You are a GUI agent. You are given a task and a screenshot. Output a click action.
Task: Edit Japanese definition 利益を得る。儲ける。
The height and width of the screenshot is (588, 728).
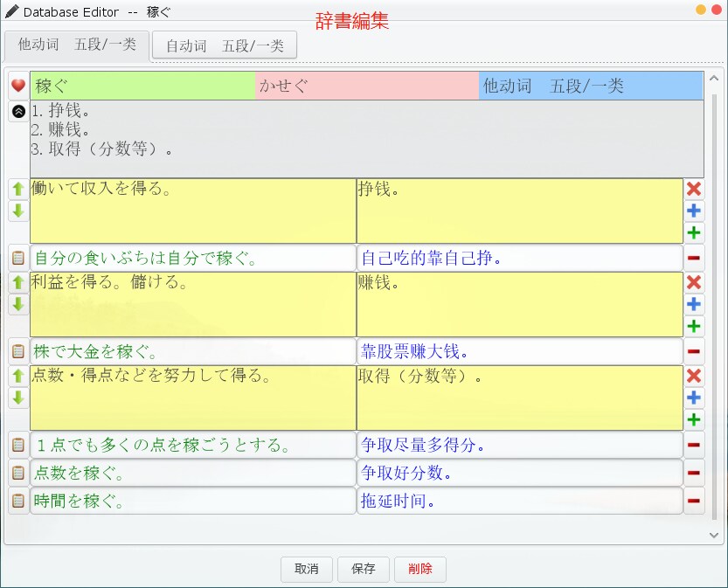pyautogui.click(x=193, y=304)
